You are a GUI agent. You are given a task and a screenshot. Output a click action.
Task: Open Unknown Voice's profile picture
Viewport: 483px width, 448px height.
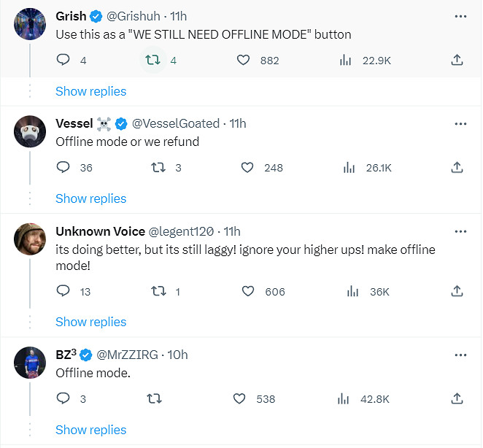[x=30, y=238]
